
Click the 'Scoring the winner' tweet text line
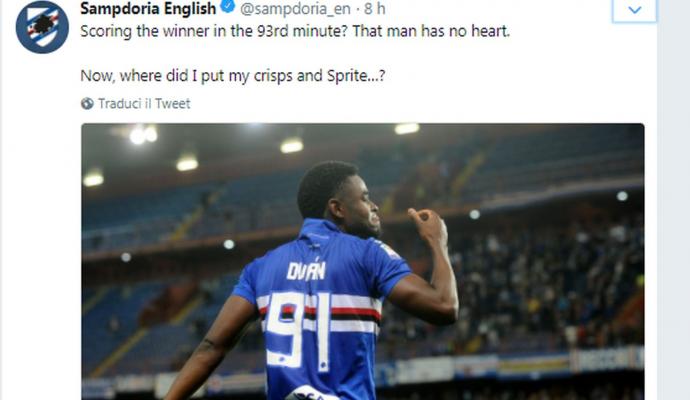(x=295, y=31)
